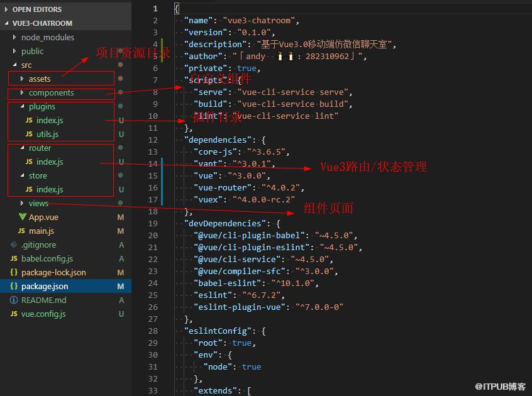Collapse the router folder arrow
Viewport: 532px width, 396px height.
[x=22, y=148]
